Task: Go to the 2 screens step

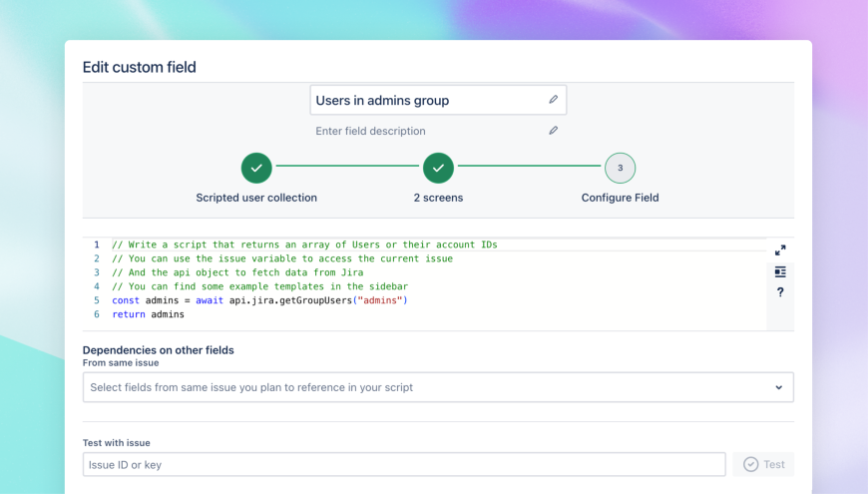Action: point(438,198)
